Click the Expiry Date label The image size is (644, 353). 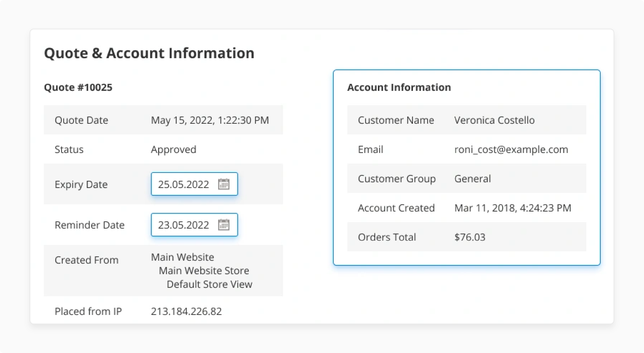coord(81,185)
